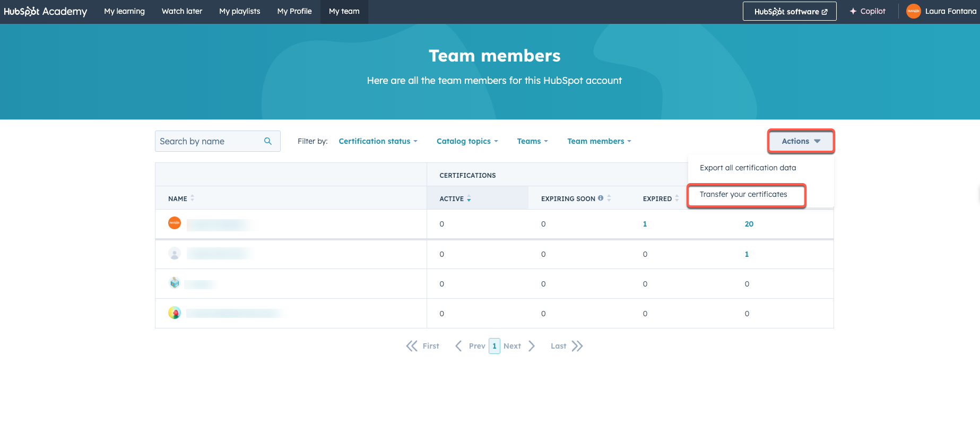Select the My team tab
The width and height of the screenshot is (980, 433).
coord(344,11)
